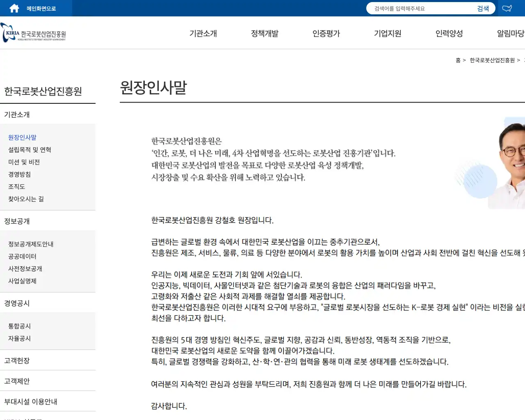Viewport: 525px width, 420px height.
Task: Click the 찾아오시는 길 sidebar link
Action: click(27, 199)
